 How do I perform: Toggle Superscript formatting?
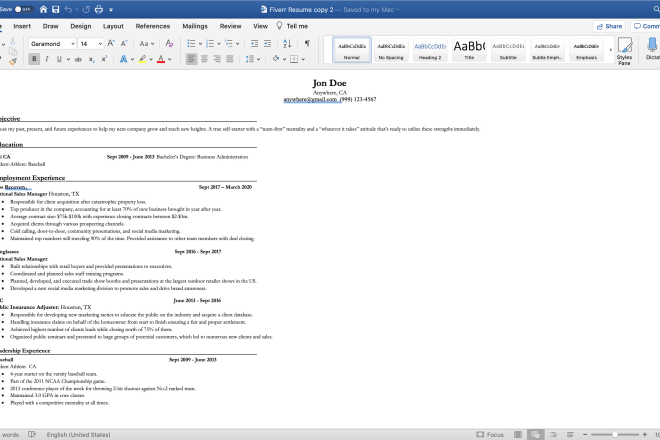pyautogui.click(x=104, y=59)
